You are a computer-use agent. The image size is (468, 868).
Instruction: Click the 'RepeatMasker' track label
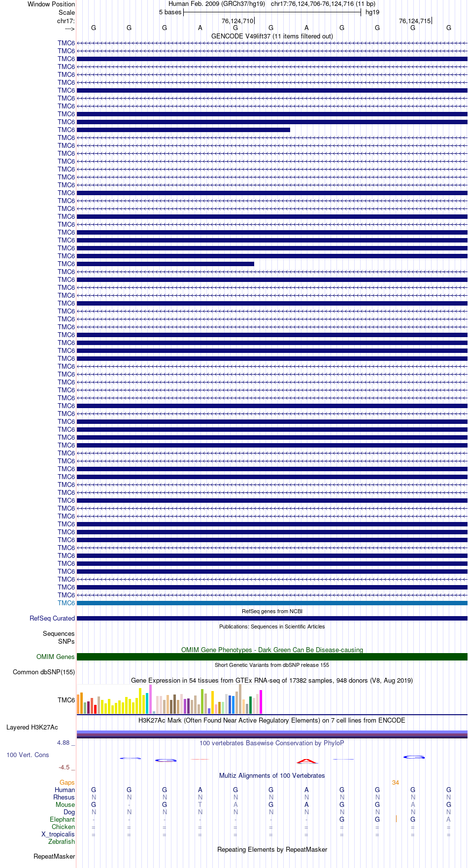point(54,857)
